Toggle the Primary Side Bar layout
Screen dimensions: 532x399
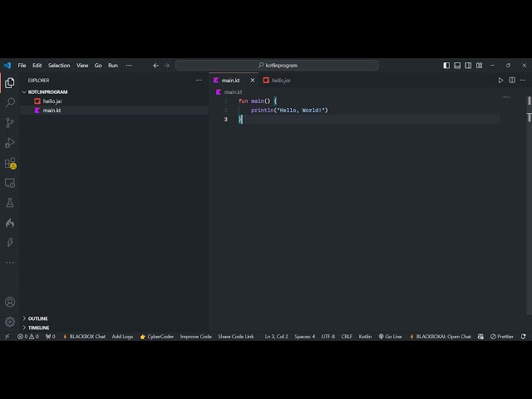(x=446, y=65)
